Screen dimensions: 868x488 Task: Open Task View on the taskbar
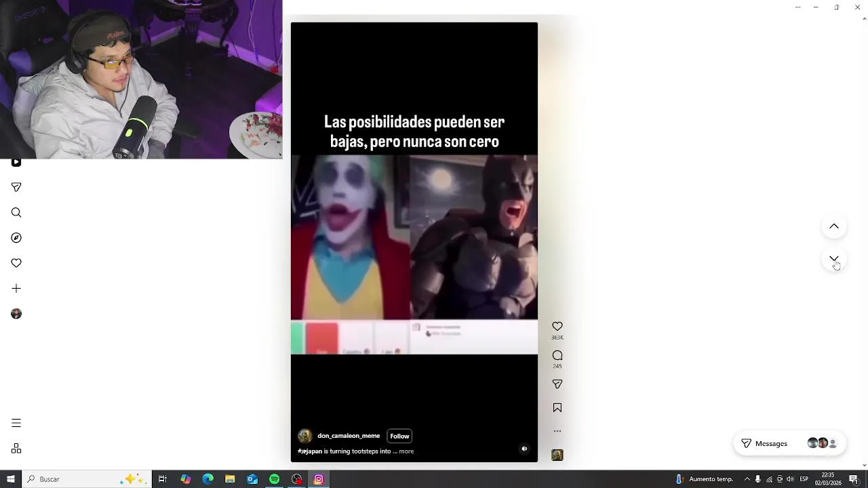(x=163, y=479)
